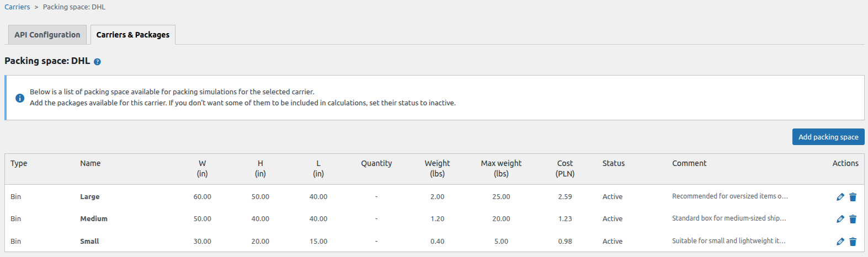868x257 pixels.
Task: Click the info icon in notice box
Action: coord(20,98)
